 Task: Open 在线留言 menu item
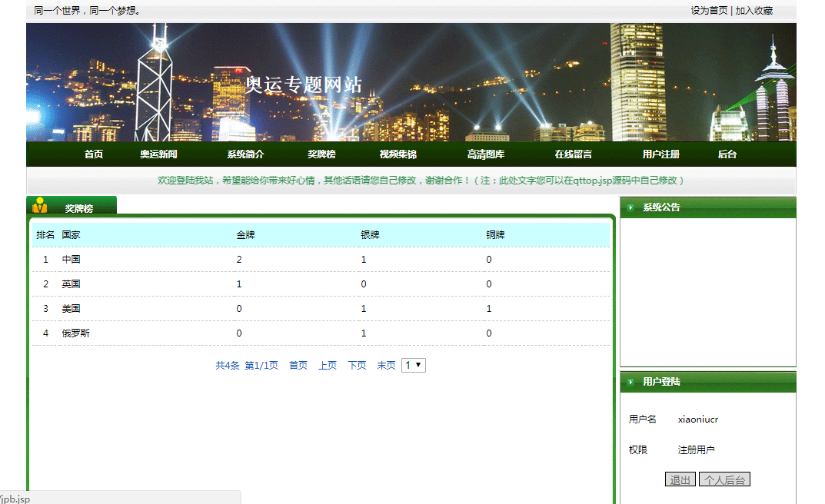[x=573, y=154]
